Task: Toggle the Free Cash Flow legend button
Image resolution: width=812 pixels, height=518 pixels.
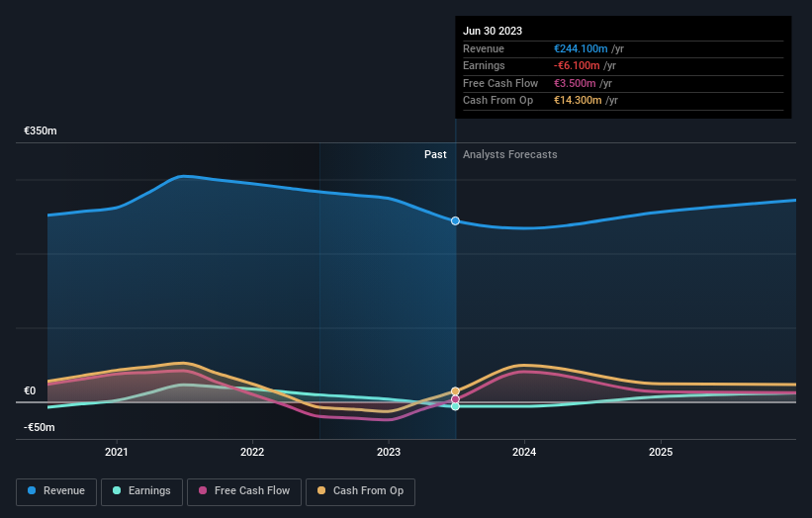Action: 244,491
